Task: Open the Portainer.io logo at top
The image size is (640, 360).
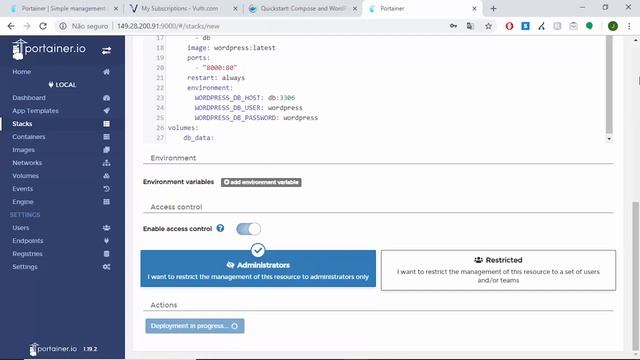Action: [49, 49]
